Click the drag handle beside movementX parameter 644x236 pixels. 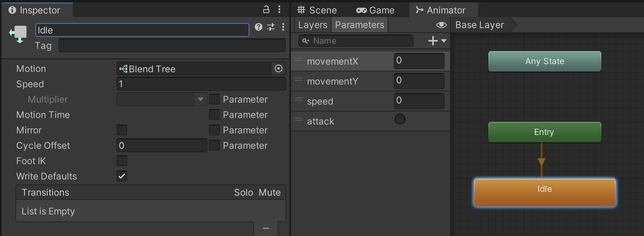click(299, 60)
